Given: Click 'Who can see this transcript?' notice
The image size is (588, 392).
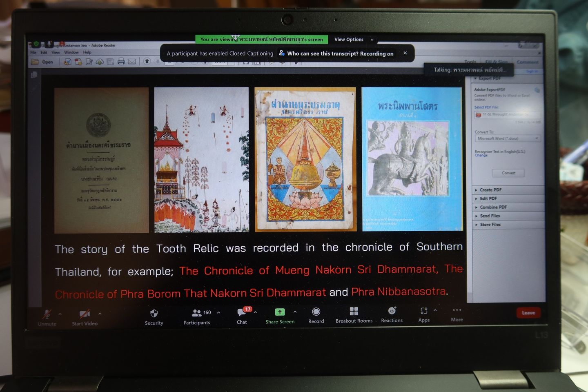Looking at the screenshot, I should point(336,53).
